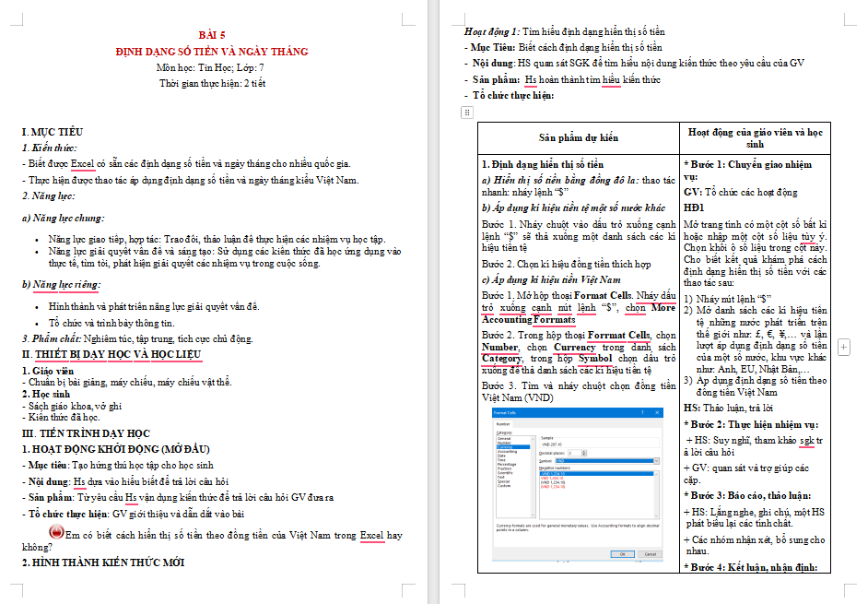Screen dimensions: 868x604
Task: Click the bold subheading "1. Giáo viên"
Action: click(x=48, y=372)
